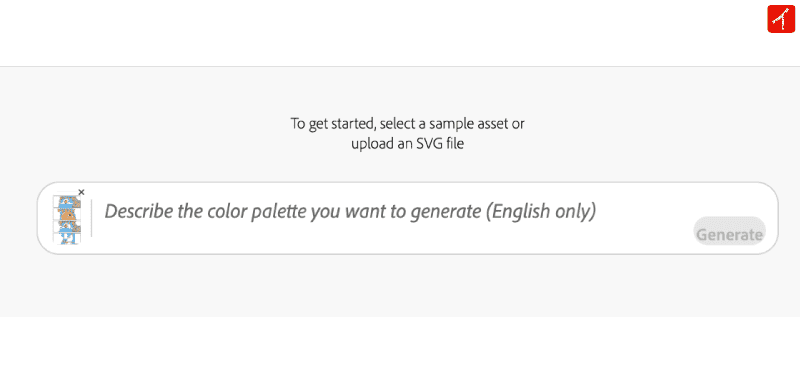Select the '(English only)' prompt area

(x=541, y=211)
